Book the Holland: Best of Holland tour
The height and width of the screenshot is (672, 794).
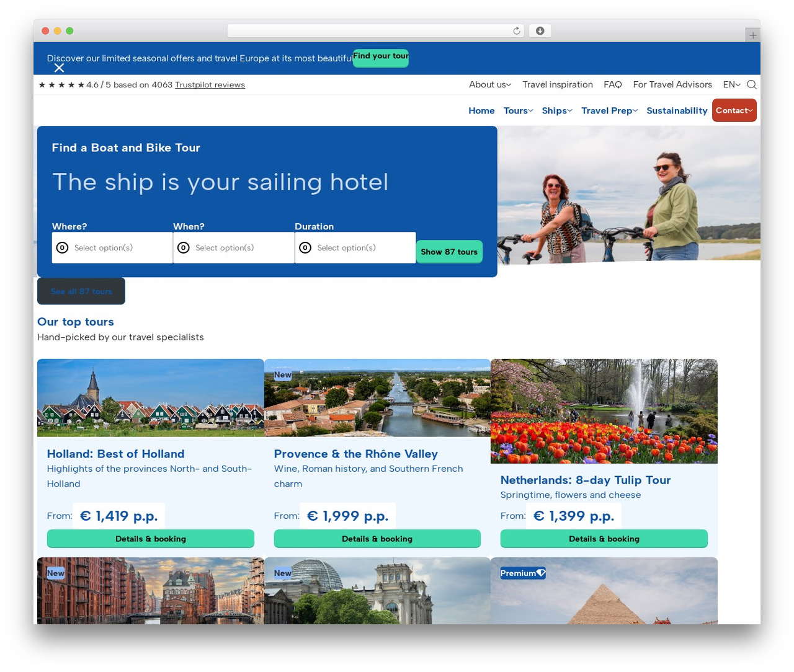(151, 539)
